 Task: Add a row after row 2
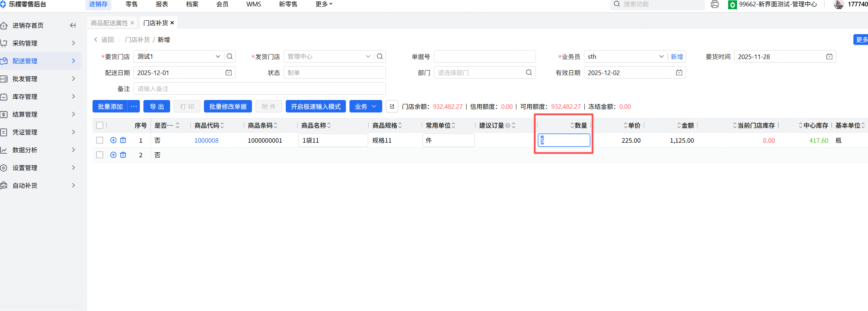pos(113,155)
